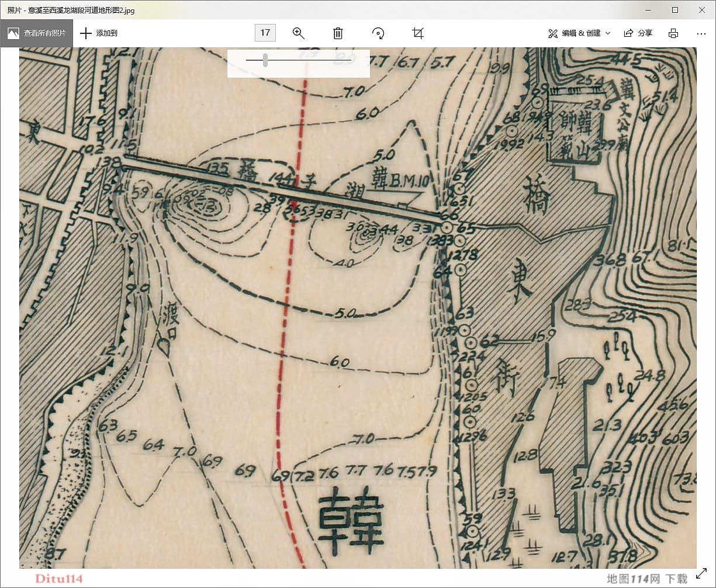Close the Photos window
Image resolution: width=716 pixels, height=588 pixels.
coord(702,10)
